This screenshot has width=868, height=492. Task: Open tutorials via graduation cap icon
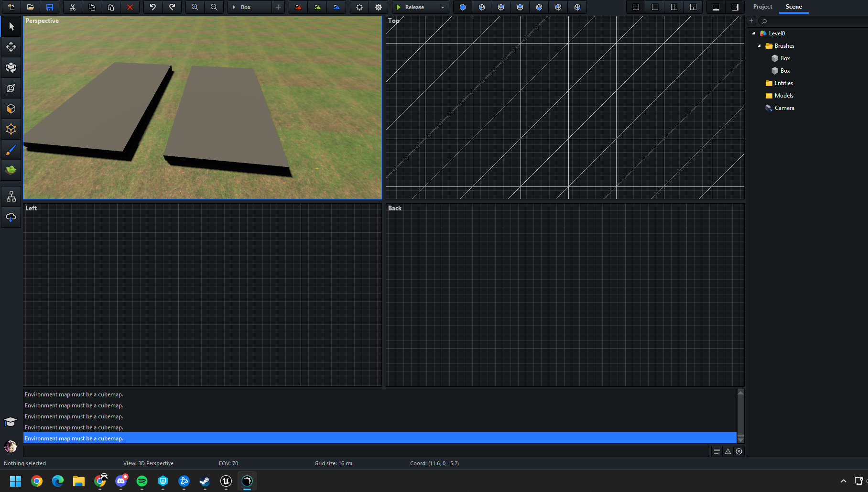[x=11, y=422]
